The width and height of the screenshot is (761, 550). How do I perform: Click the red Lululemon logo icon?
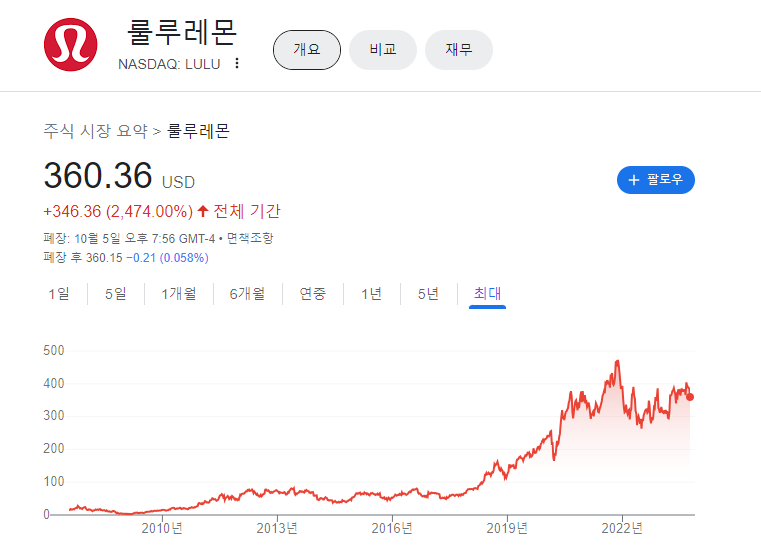click(x=70, y=45)
